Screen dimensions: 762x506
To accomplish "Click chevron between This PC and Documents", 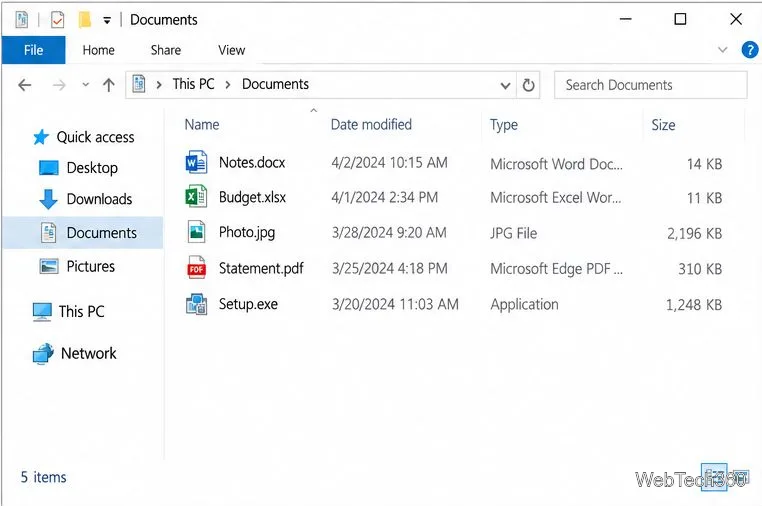I will tap(227, 85).
